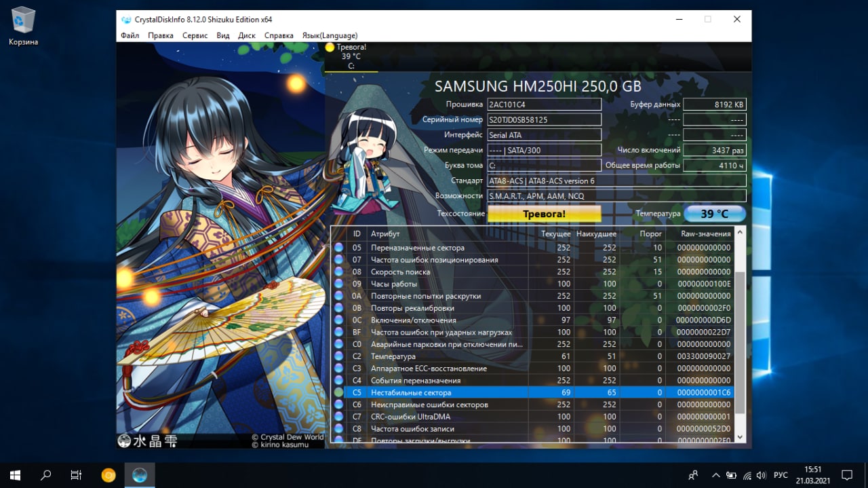Click the CrystalDiskInfo taskbar button
868x488 pixels.
(140, 475)
